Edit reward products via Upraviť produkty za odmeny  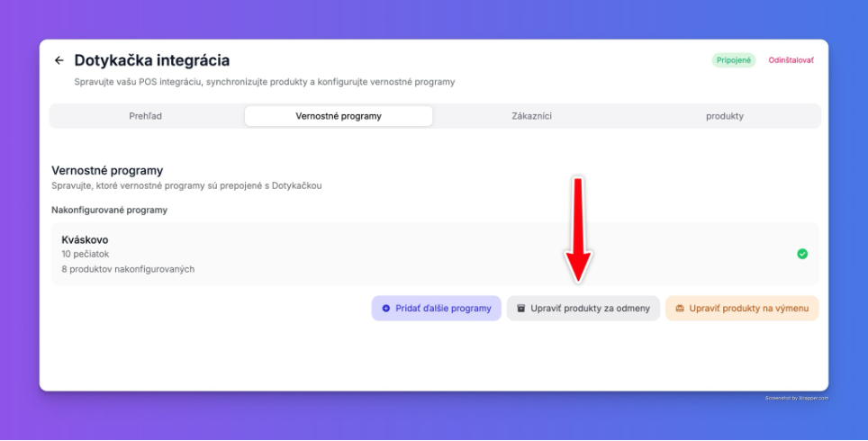(583, 308)
